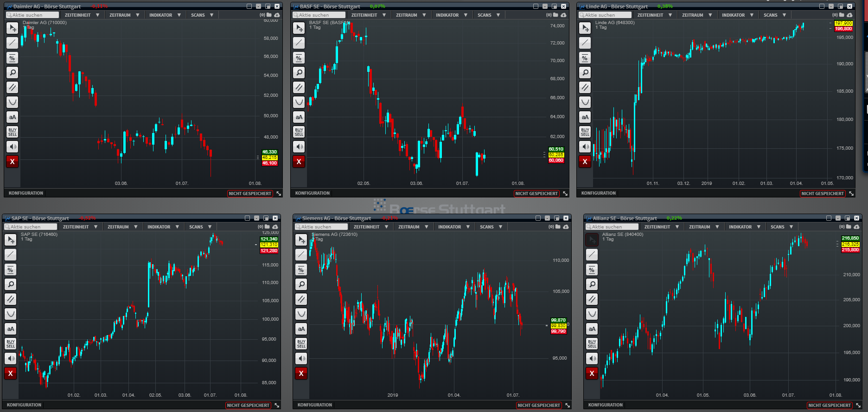Viewport: 868px width, 412px height.
Task: Click the Linde AG (648300) chart title label
Action: 615,23
